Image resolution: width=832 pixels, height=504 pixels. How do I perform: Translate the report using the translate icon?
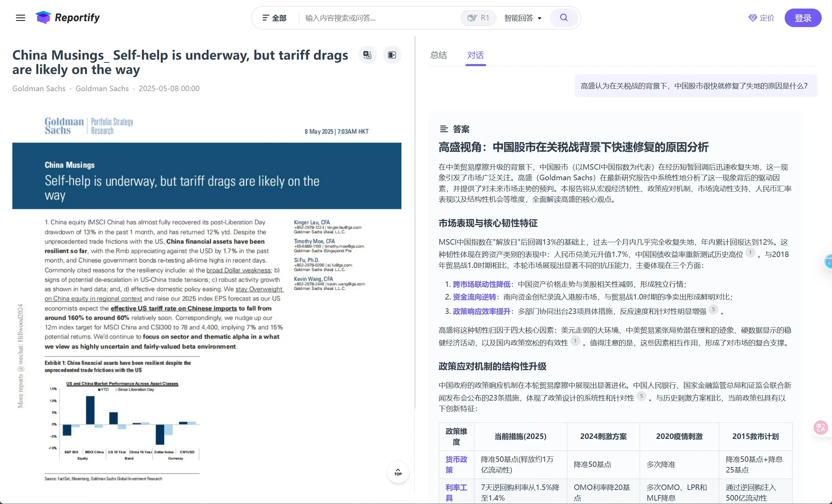tap(367, 55)
